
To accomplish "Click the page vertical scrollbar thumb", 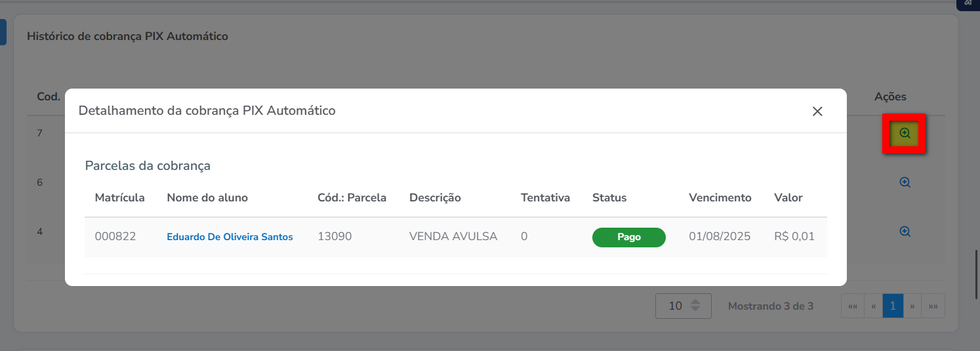I will click(x=976, y=274).
